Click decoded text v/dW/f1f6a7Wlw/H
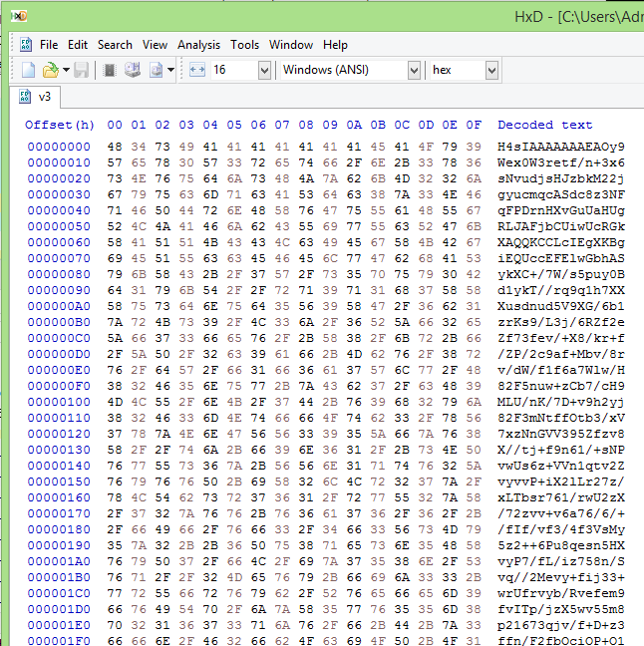644x646 pixels. [x=561, y=371]
